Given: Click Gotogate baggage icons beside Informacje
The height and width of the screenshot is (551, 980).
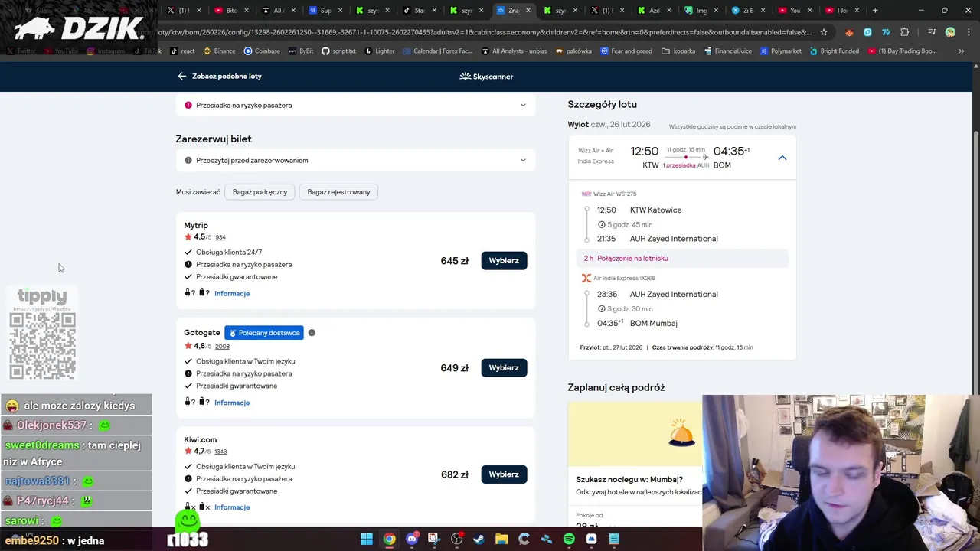Looking at the screenshot, I should tap(197, 402).
